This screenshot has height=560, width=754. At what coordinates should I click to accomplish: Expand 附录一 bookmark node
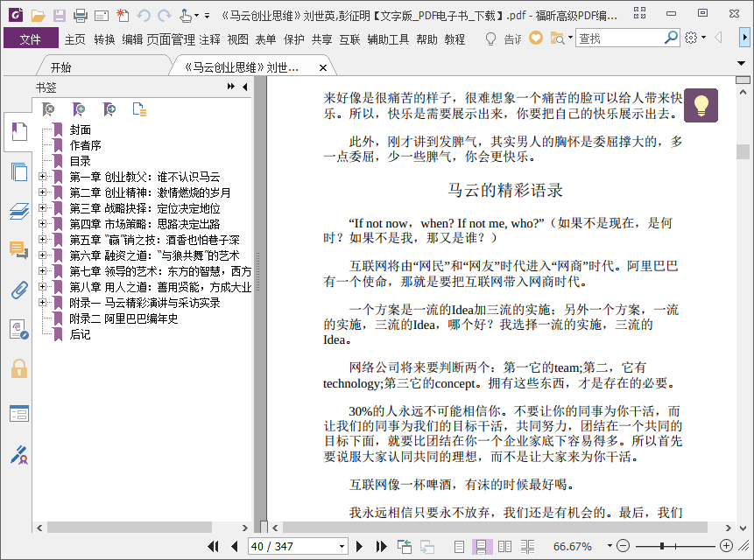click(42, 302)
